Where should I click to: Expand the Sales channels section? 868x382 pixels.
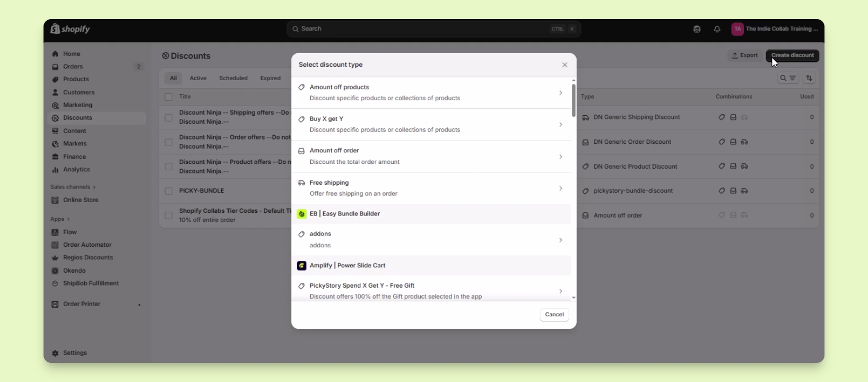(x=73, y=187)
